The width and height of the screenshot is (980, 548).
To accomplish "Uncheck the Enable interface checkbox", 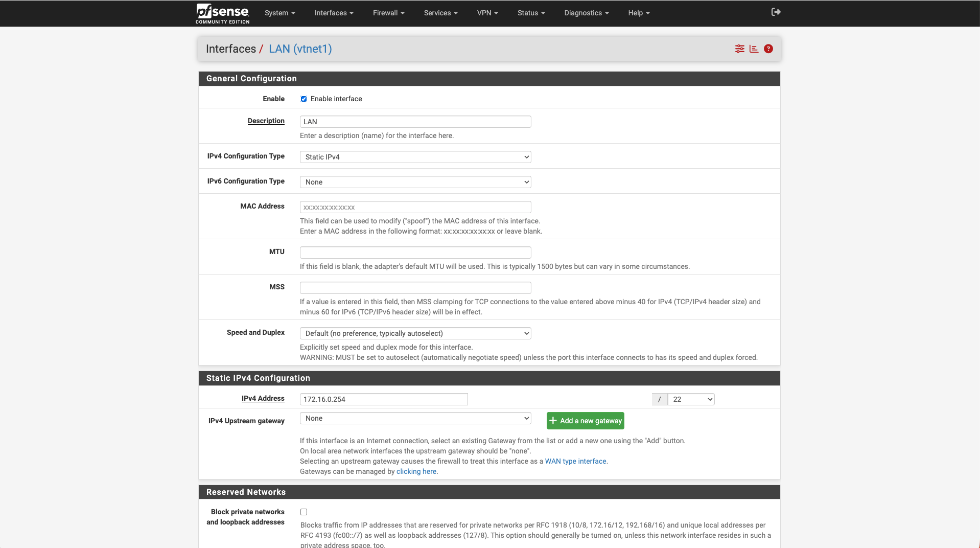I will pyautogui.click(x=304, y=99).
